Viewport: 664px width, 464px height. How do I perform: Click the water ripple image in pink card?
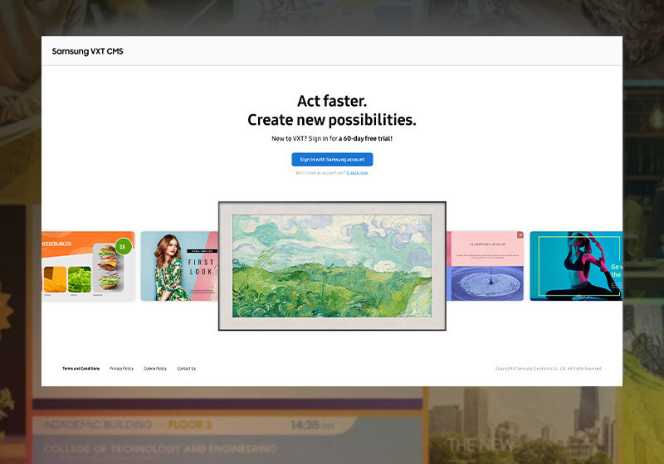point(486,281)
